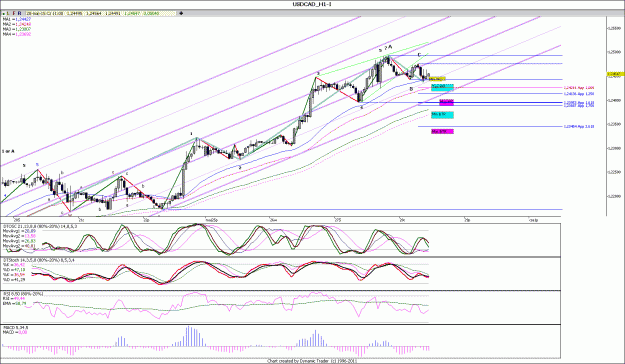Click the Dynamic Trader copyright footer
Viewport: 625px width, 364px height.
point(312,361)
